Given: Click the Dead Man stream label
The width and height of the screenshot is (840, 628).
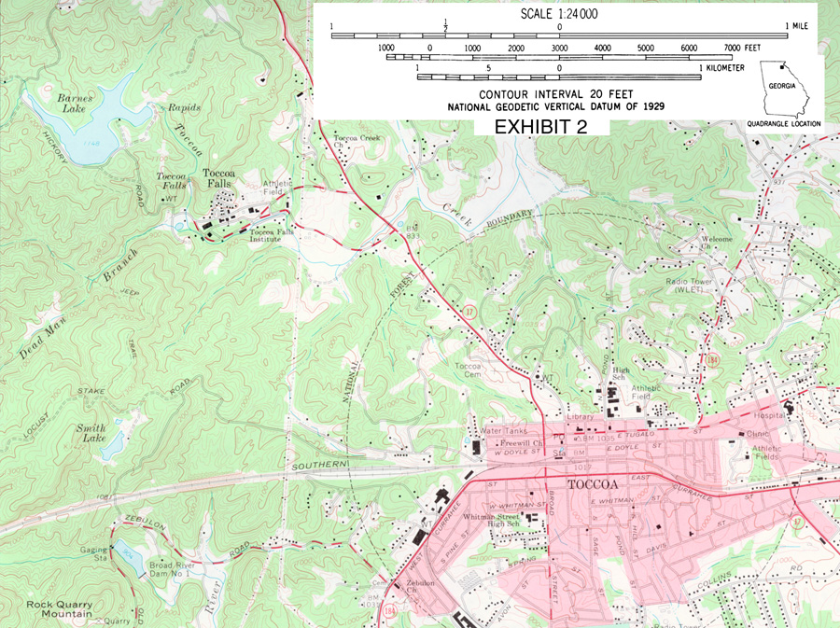Looking at the screenshot, I should pos(43,339).
